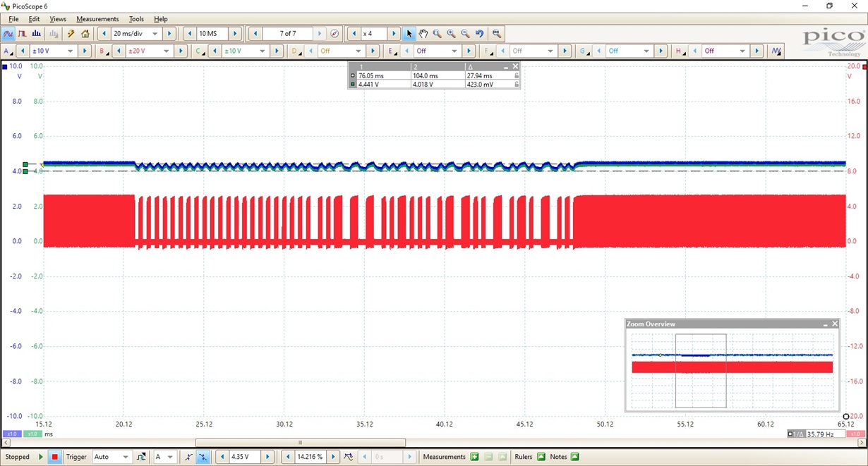
Task: Click Zoom to full view icon
Action: pyautogui.click(x=497, y=33)
